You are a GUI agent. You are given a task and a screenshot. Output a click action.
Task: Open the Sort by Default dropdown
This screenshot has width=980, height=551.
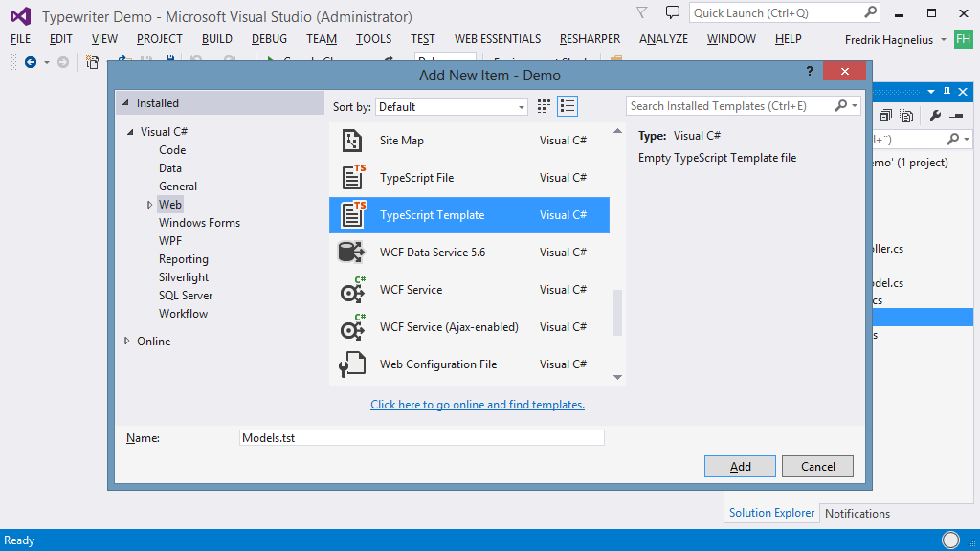click(x=452, y=107)
